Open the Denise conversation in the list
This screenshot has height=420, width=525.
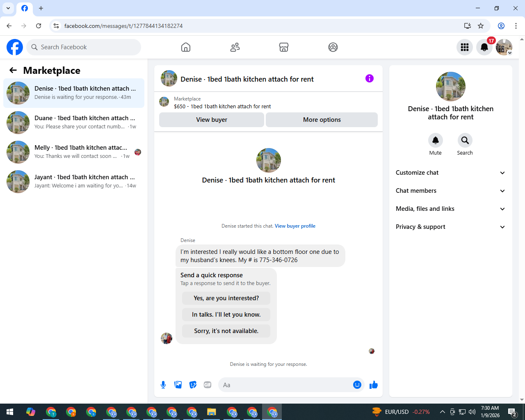point(74,93)
